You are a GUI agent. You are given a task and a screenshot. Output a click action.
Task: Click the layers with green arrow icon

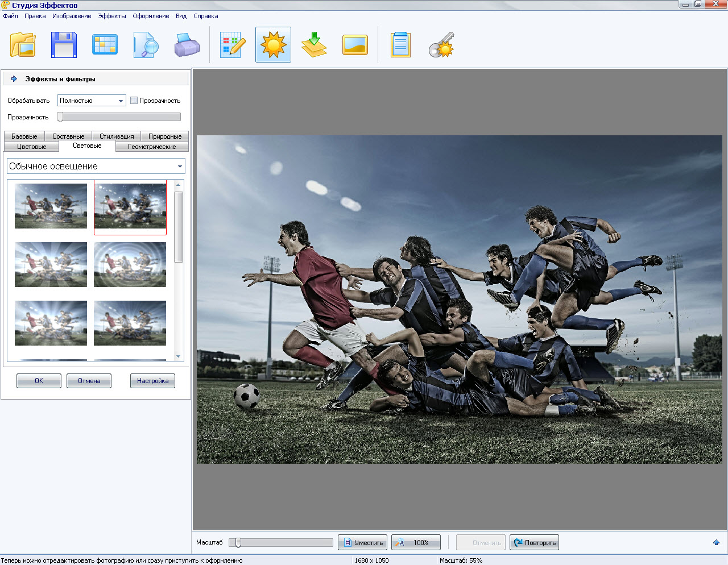314,45
